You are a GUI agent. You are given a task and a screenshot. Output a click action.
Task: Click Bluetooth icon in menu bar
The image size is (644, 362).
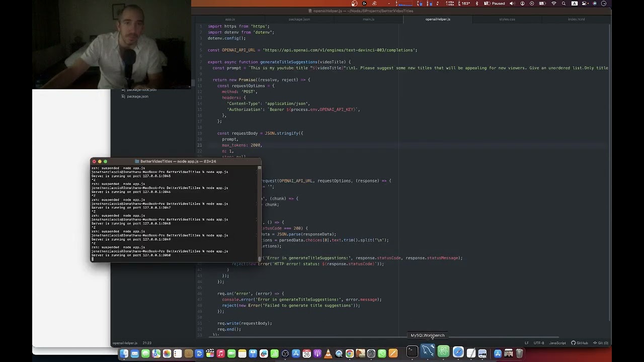(476, 4)
